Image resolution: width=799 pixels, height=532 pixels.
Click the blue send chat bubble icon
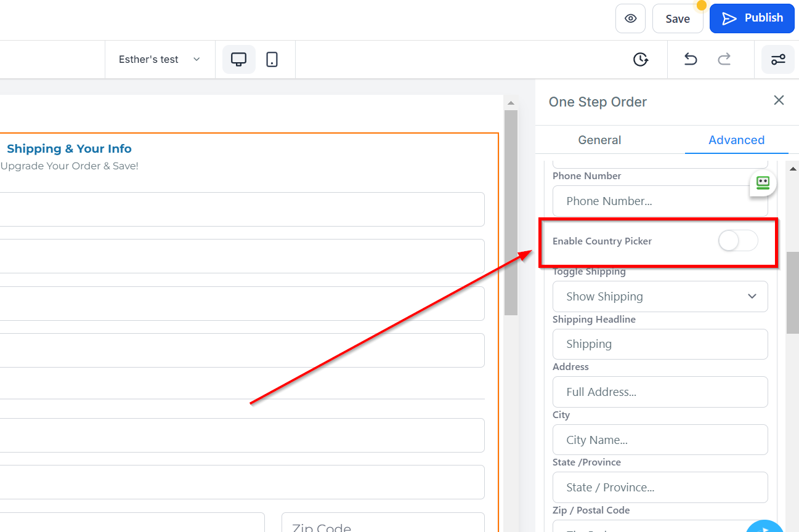click(764, 527)
